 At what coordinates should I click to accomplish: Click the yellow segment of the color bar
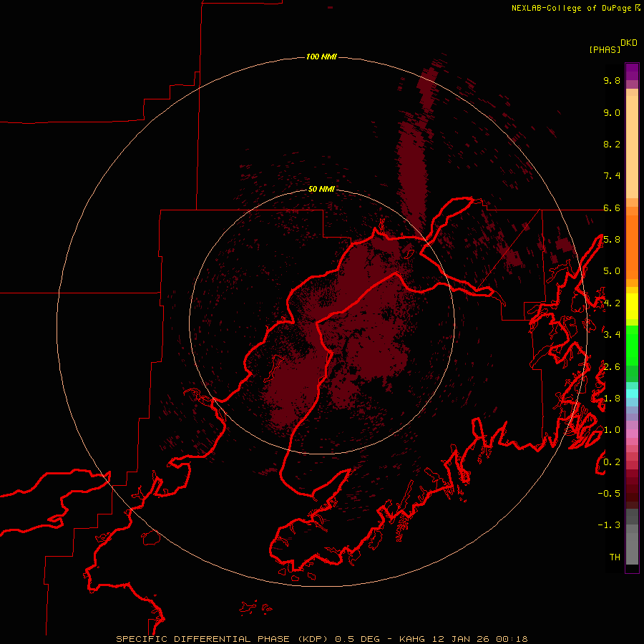pyautogui.click(x=632, y=306)
